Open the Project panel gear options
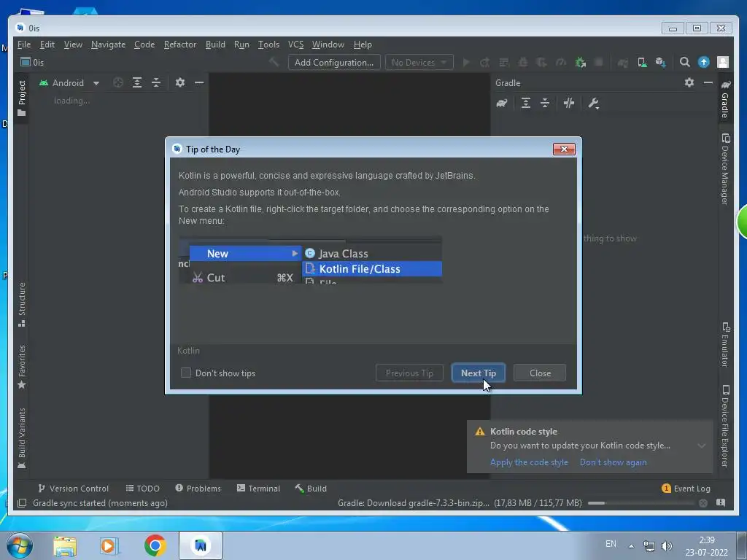Viewport: 747px width, 560px height. (180, 83)
